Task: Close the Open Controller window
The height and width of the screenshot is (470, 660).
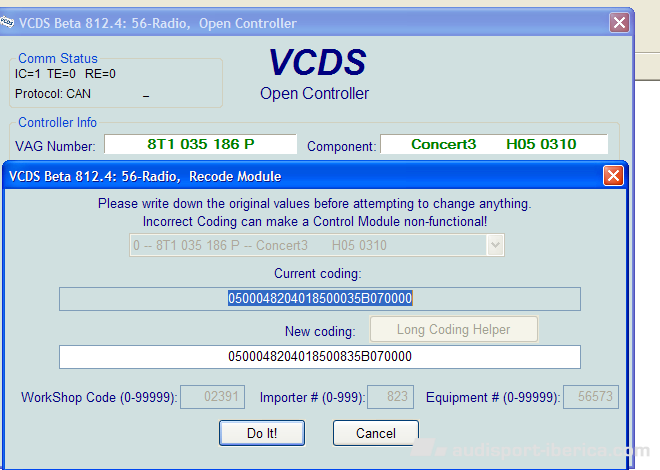Action: point(620,22)
